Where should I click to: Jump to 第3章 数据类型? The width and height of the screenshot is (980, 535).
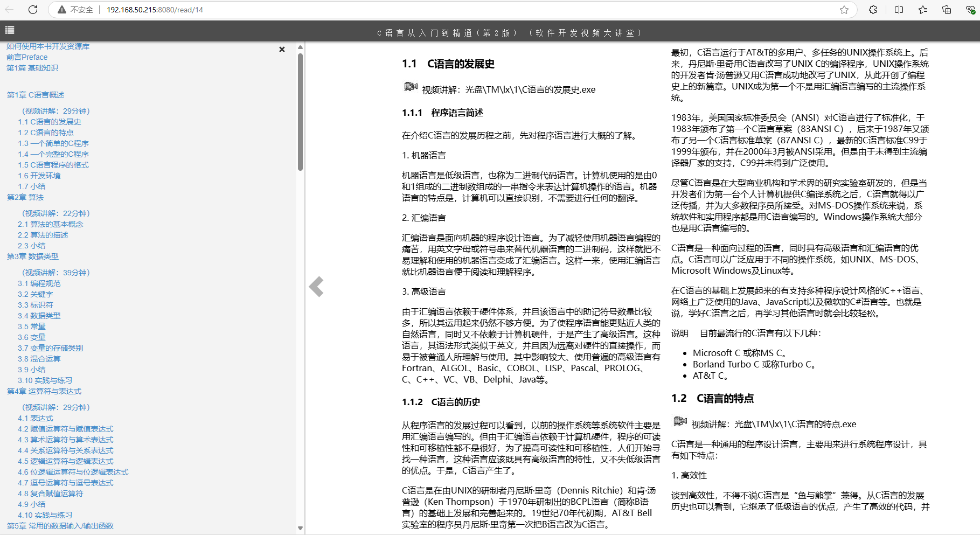click(33, 256)
